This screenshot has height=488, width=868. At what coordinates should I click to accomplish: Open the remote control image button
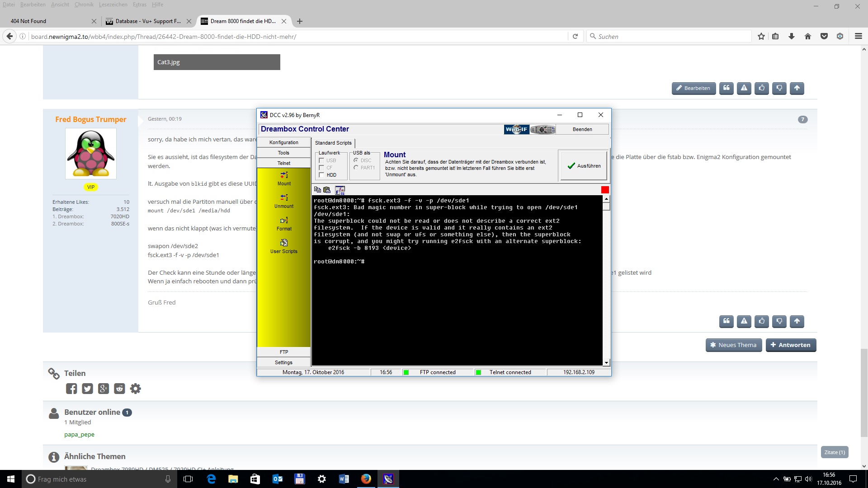(542, 129)
